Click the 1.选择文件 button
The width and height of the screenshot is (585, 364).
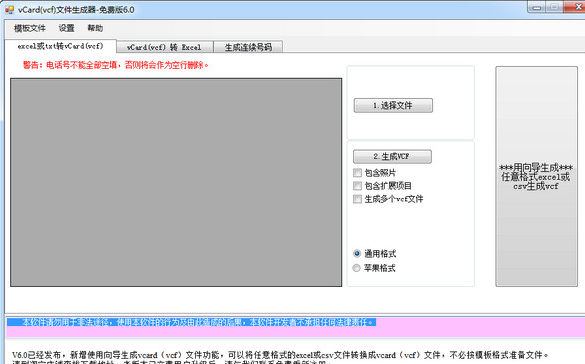393,106
